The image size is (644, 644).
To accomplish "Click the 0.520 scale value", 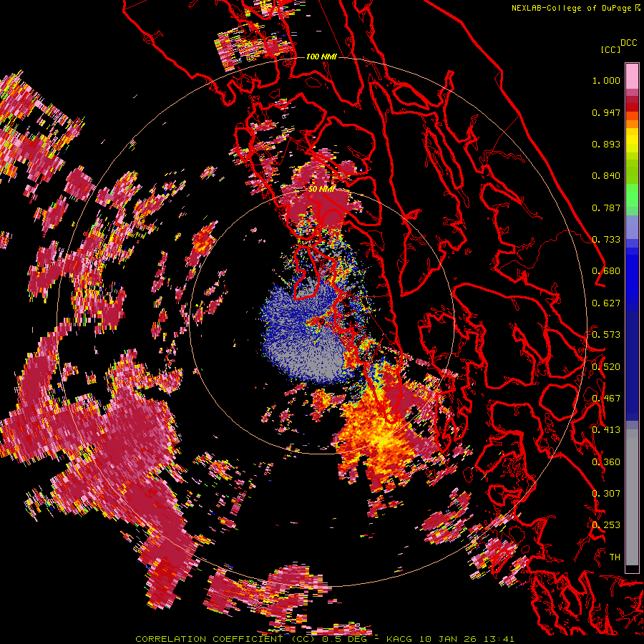I will [x=606, y=367].
